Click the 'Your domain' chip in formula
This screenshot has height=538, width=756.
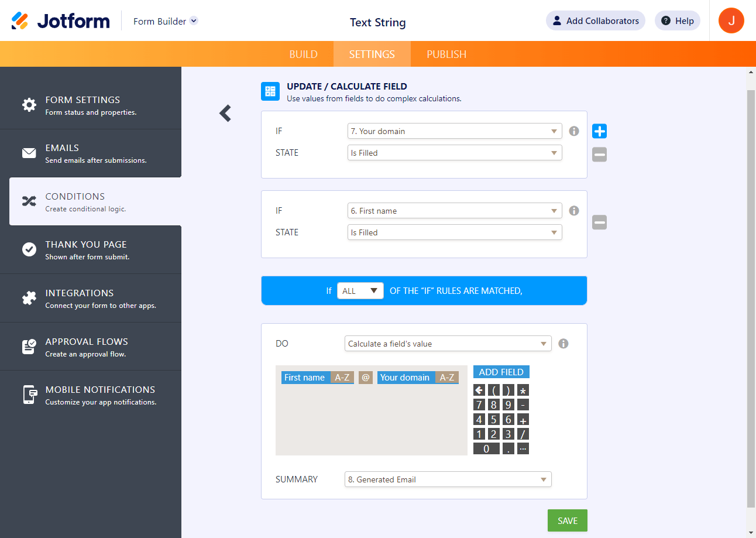click(x=406, y=378)
